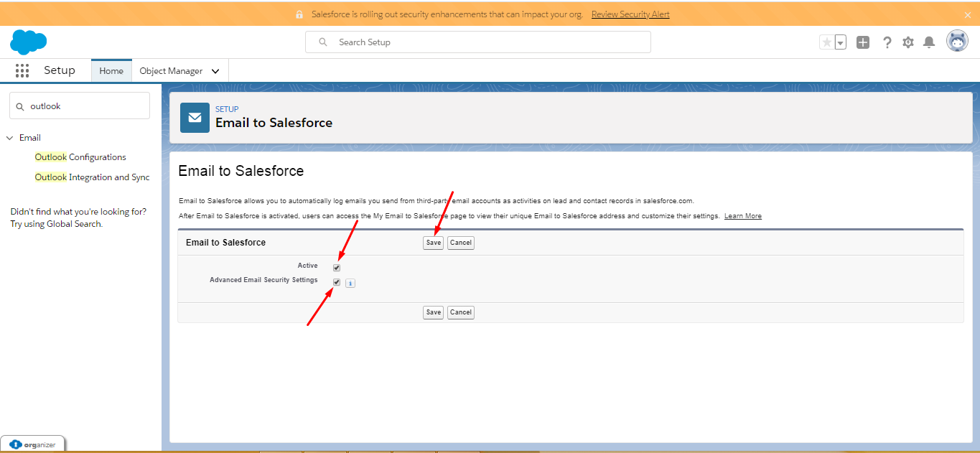Viewport: 980px width, 453px height.
Task: Click the Email to Salesforce envelope icon
Action: coord(195,117)
